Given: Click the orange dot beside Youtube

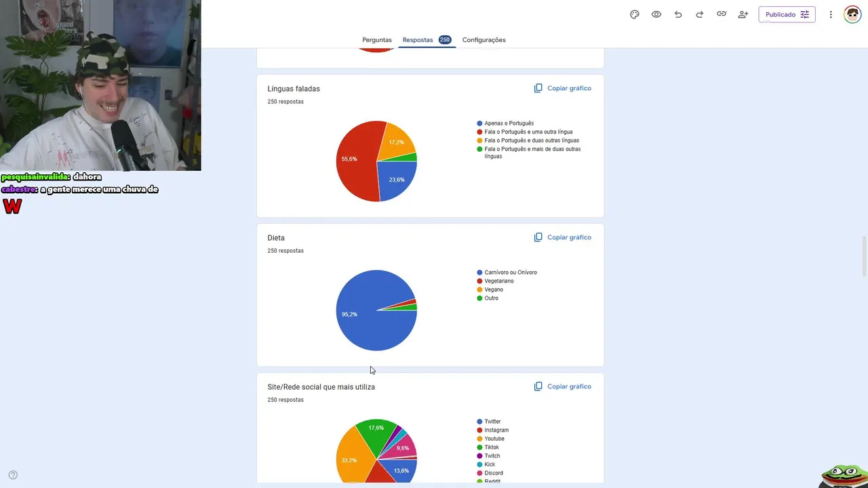Looking at the screenshot, I should (x=479, y=439).
